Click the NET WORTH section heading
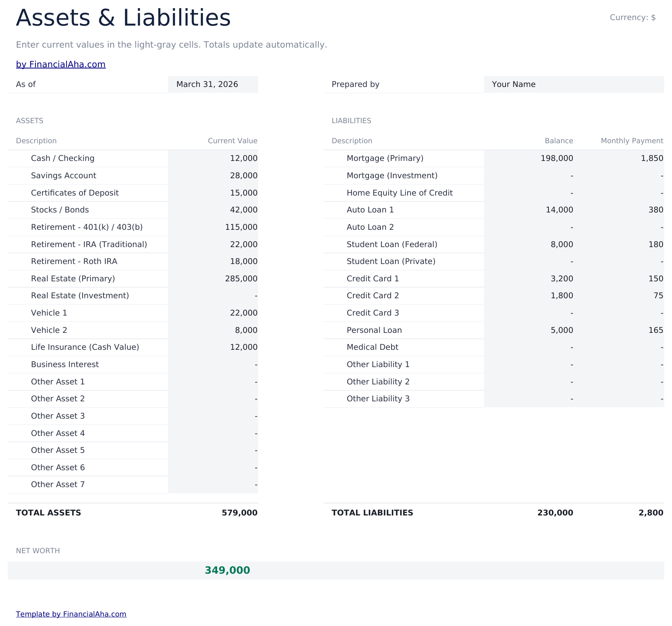The height and width of the screenshot is (626, 672). click(x=38, y=551)
